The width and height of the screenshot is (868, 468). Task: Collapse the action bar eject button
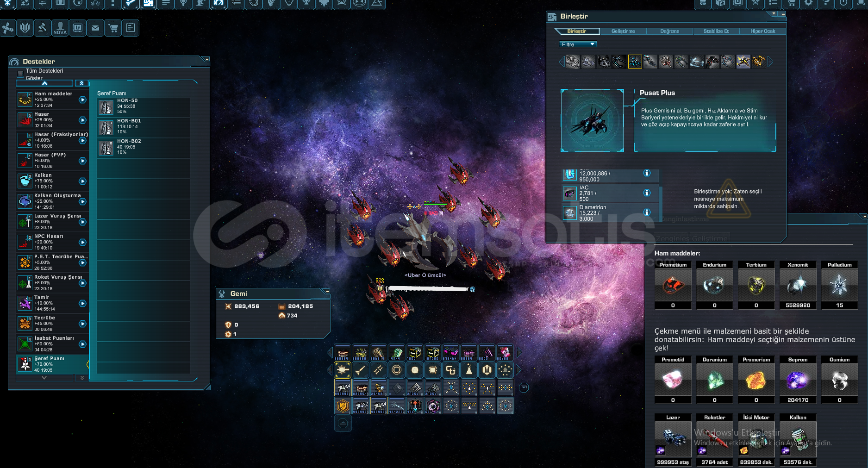(x=343, y=423)
